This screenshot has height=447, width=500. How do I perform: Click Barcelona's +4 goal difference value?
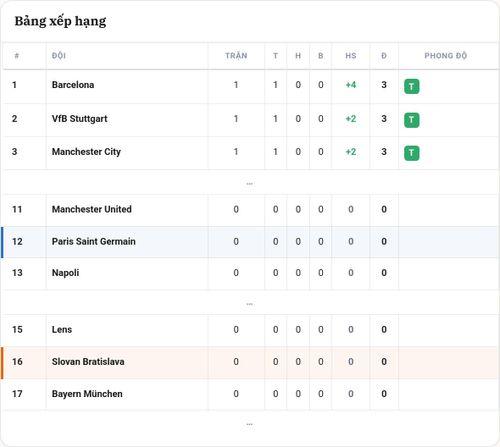(x=351, y=85)
